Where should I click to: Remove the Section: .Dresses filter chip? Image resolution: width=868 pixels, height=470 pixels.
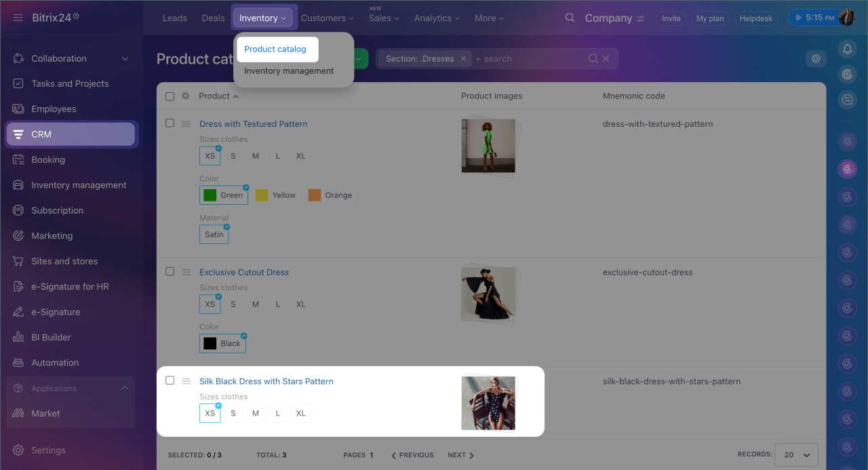click(464, 59)
